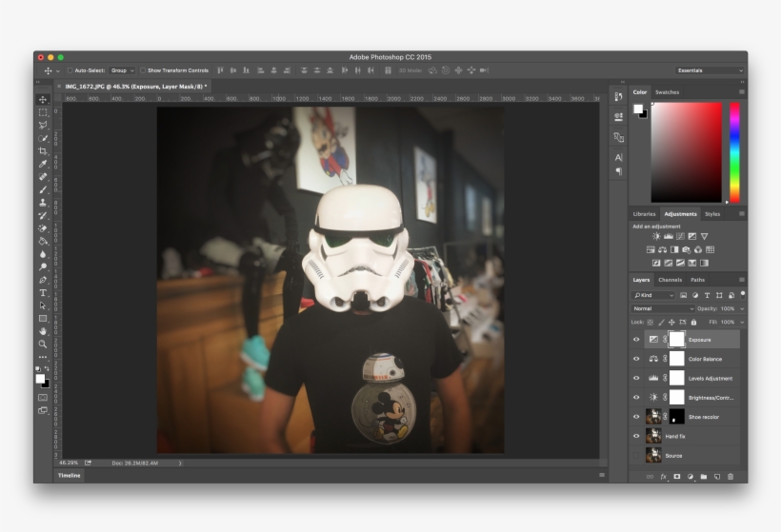Expand the status bar info arrow
781x532 pixels.
[180, 463]
